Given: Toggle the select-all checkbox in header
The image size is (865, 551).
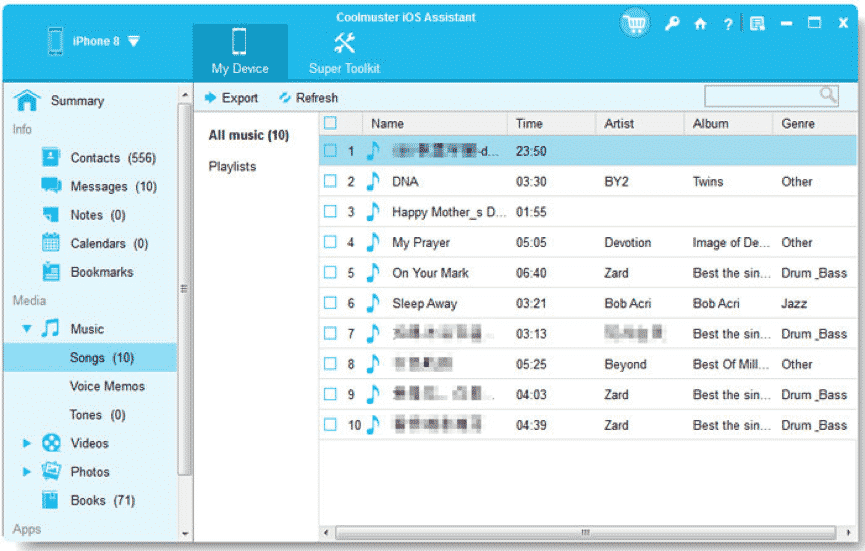Looking at the screenshot, I should 330,122.
